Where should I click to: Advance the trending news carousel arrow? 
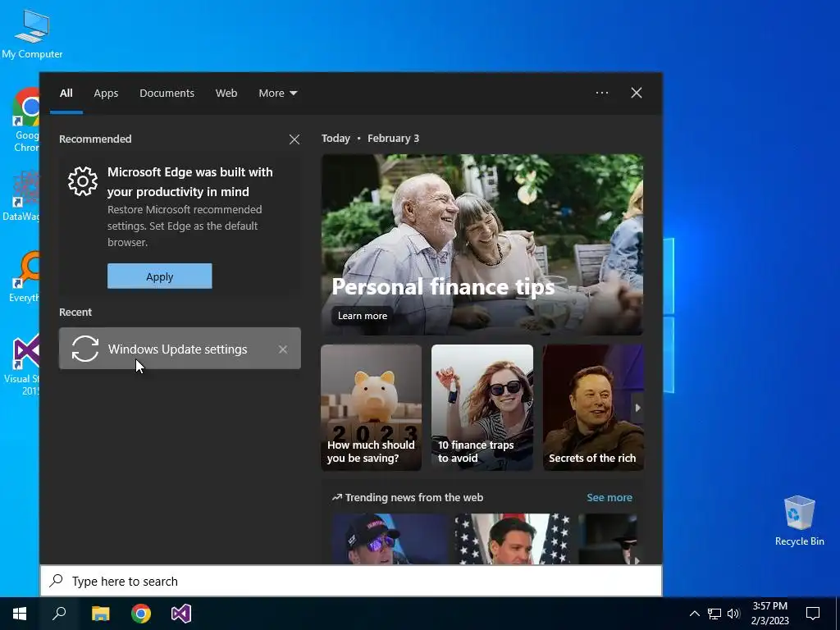tap(637, 560)
